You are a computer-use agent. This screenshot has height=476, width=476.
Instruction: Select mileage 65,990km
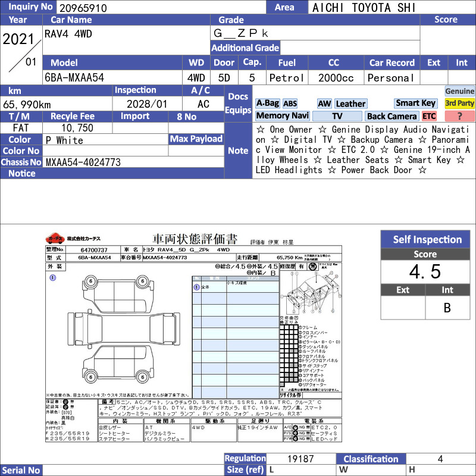click(27, 105)
